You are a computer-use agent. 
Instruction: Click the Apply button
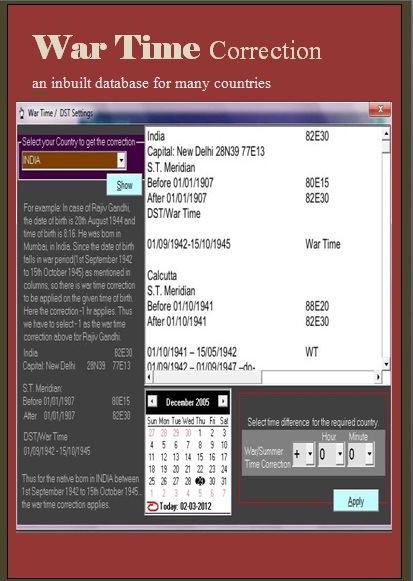(356, 501)
